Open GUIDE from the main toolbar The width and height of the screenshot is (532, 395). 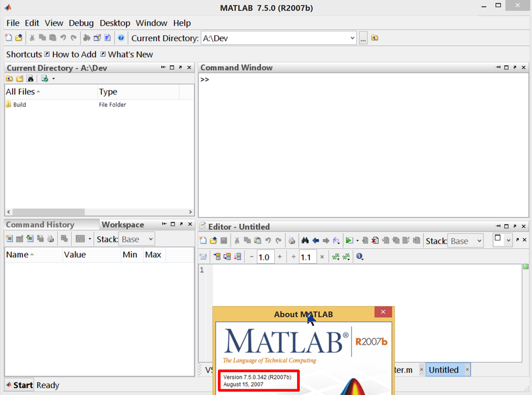[x=97, y=38]
